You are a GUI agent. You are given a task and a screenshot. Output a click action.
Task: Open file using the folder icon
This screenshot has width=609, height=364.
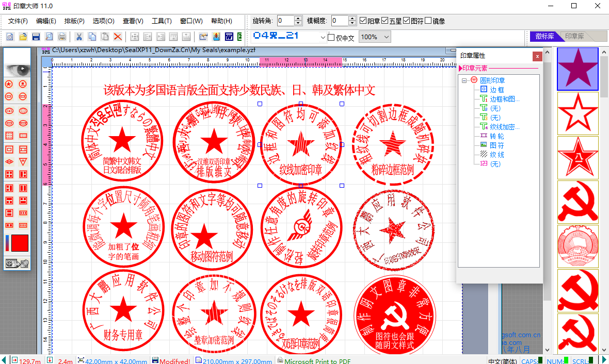pyautogui.click(x=23, y=37)
